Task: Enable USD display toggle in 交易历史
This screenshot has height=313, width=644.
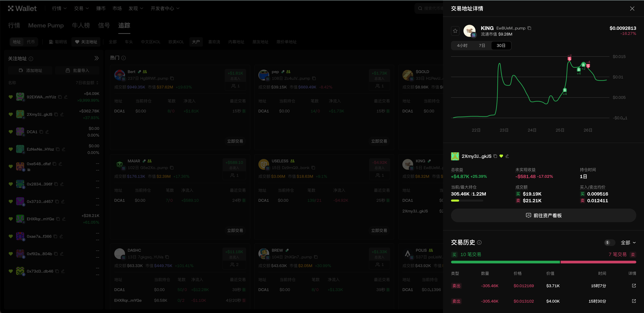Action: [x=609, y=242]
